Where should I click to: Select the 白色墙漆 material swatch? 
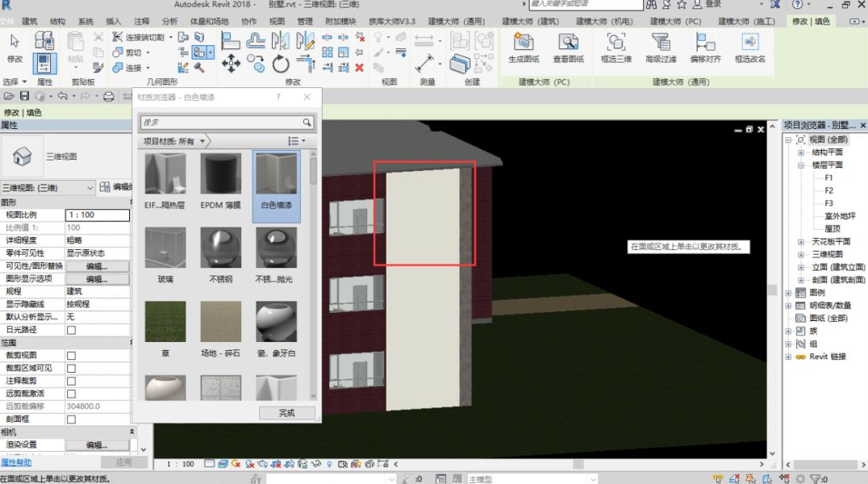pyautogui.click(x=276, y=186)
